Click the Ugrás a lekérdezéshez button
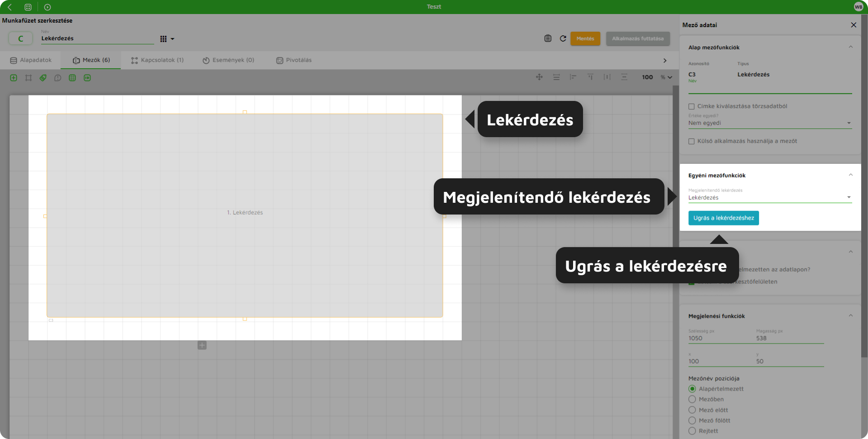 [724, 218]
